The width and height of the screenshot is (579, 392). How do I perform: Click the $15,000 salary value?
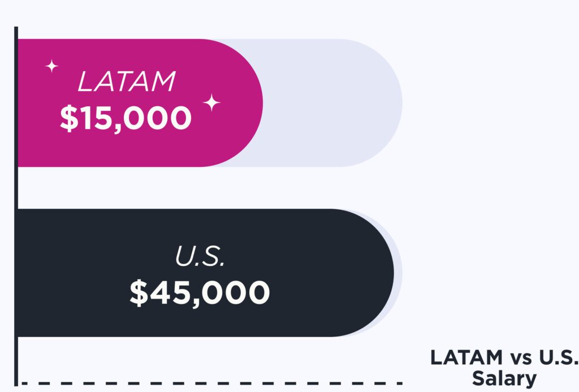pos(126,118)
